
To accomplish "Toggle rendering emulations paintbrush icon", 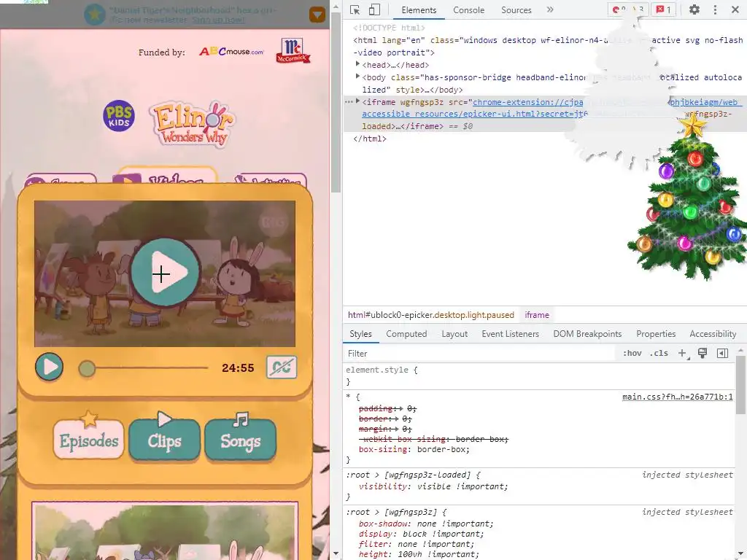I will [x=703, y=353].
